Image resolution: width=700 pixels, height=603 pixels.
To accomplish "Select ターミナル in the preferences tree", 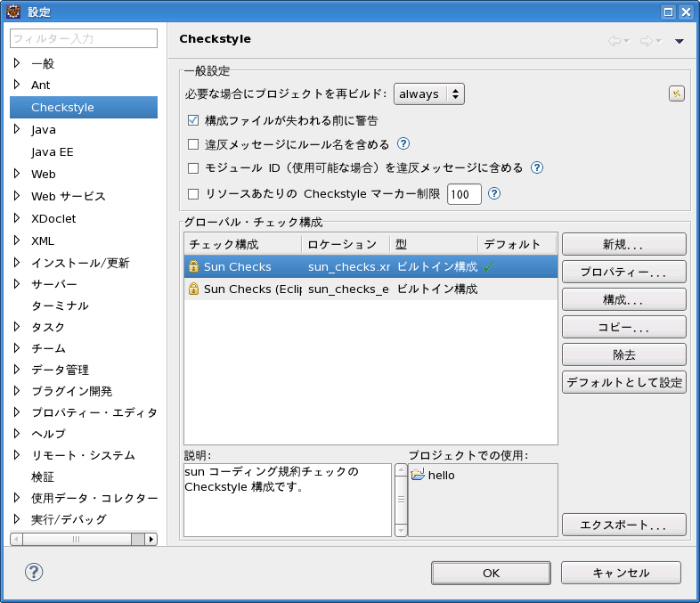I will tap(60, 306).
